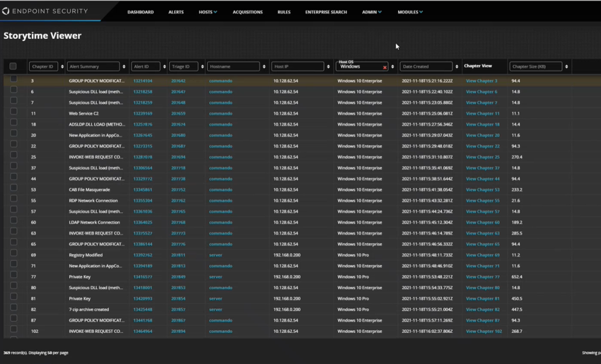
Task: Sort by Host IP column arrows
Action: point(328,66)
